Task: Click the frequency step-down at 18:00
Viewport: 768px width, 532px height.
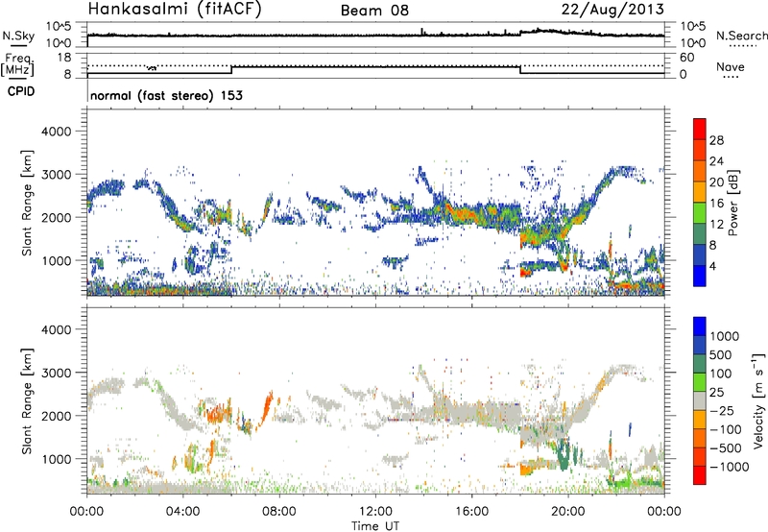Action: click(520, 70)
